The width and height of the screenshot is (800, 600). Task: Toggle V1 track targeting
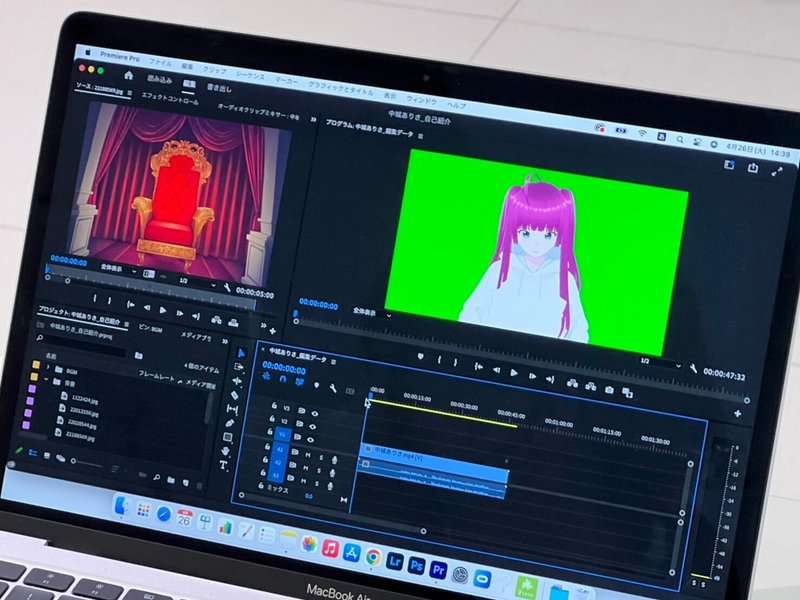click(x=282, y=435)
